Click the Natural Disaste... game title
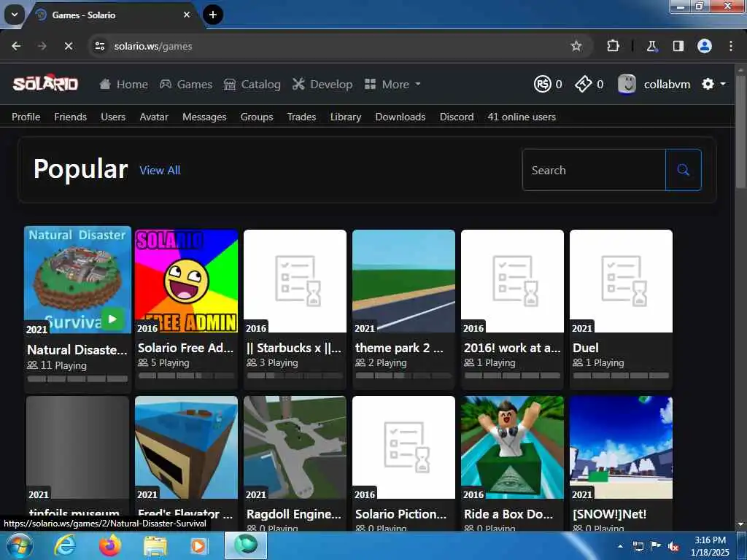 tap(77, 350)
